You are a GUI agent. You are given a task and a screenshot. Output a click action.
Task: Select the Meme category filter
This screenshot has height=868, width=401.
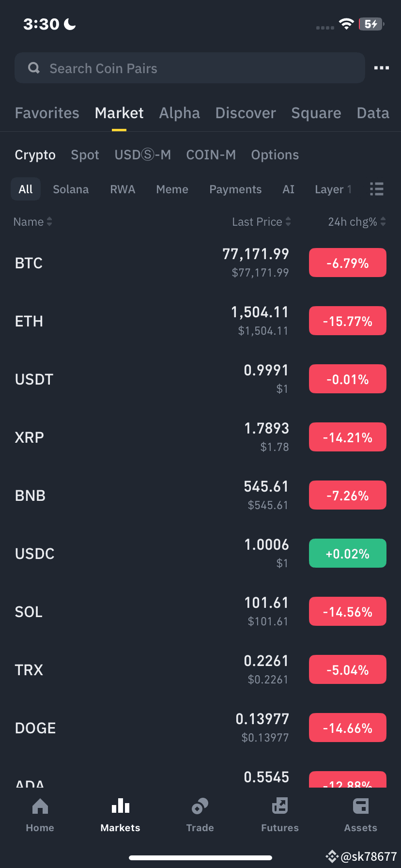pos(172,189)
